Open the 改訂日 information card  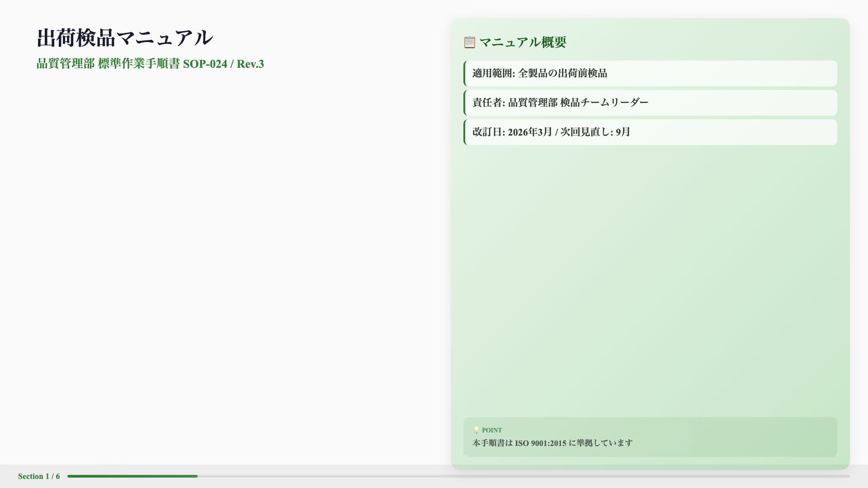650,132
